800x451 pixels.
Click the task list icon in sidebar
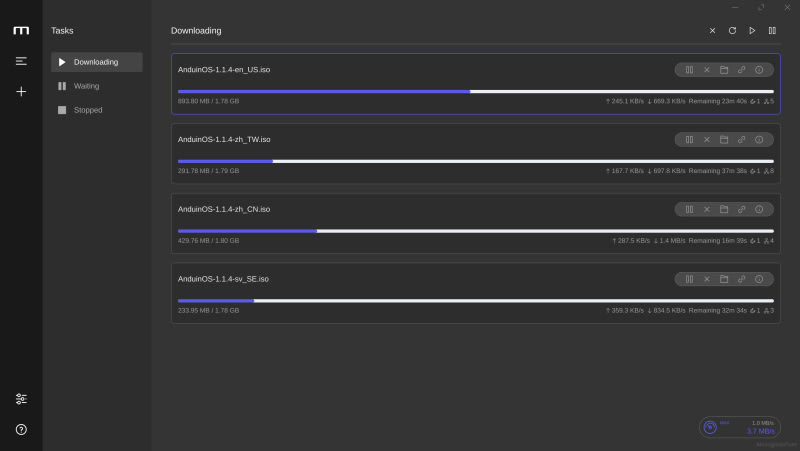[21, 61]
